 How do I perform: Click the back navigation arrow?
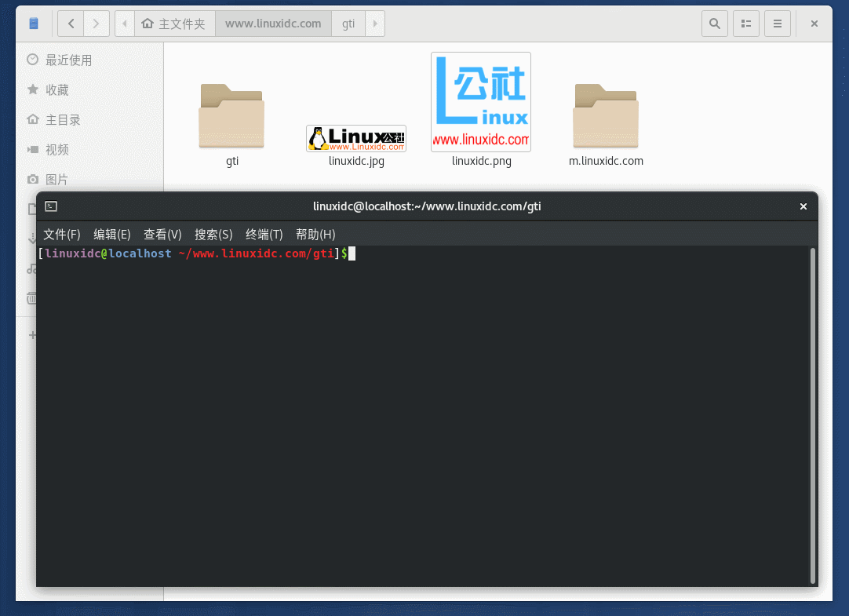70,24
